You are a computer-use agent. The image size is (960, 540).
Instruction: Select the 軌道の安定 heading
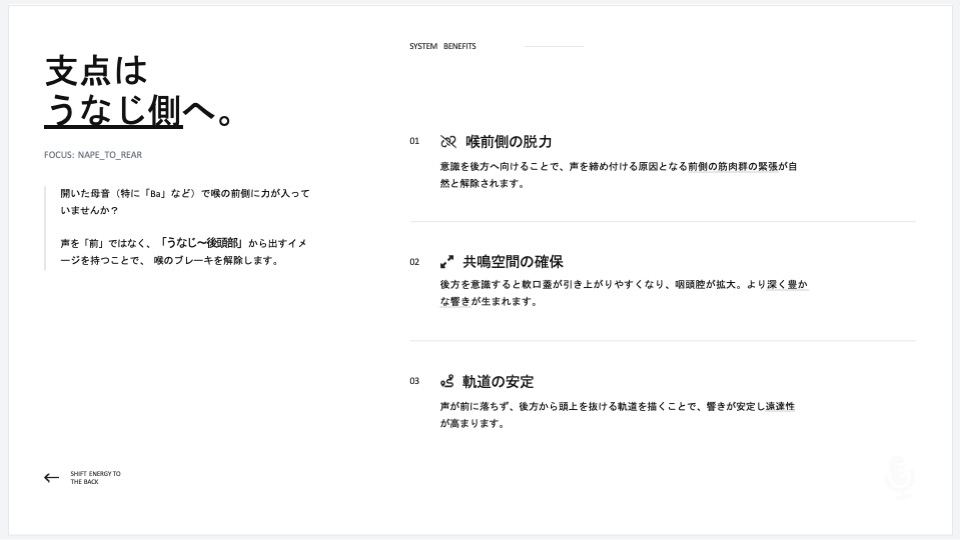pos(498,382)
